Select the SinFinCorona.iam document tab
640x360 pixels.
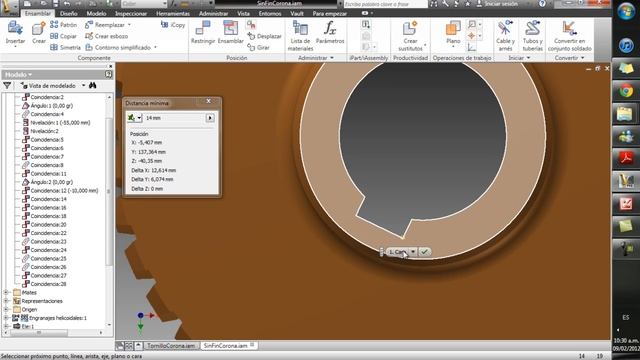click(x=226, y=346)
